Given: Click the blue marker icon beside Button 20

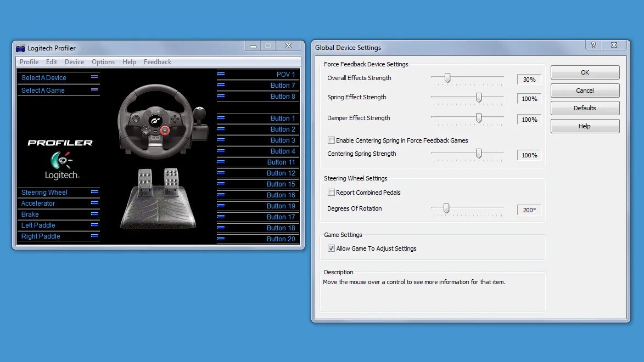Looking at the screenshot, I should [221, 239].
